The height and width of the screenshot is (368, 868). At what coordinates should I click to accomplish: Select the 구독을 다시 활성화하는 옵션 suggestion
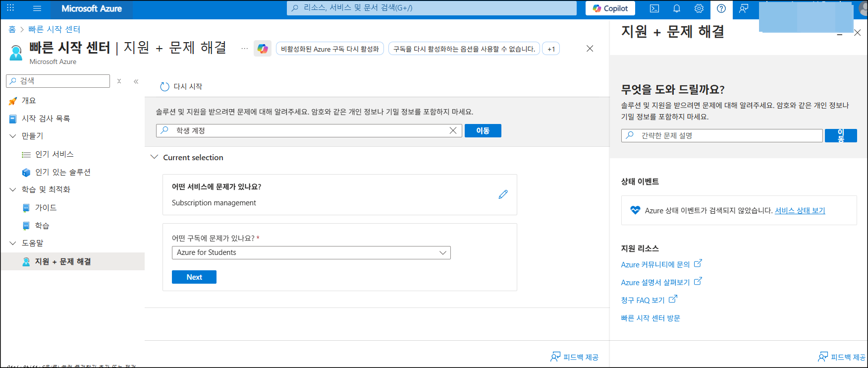[464, 49]
